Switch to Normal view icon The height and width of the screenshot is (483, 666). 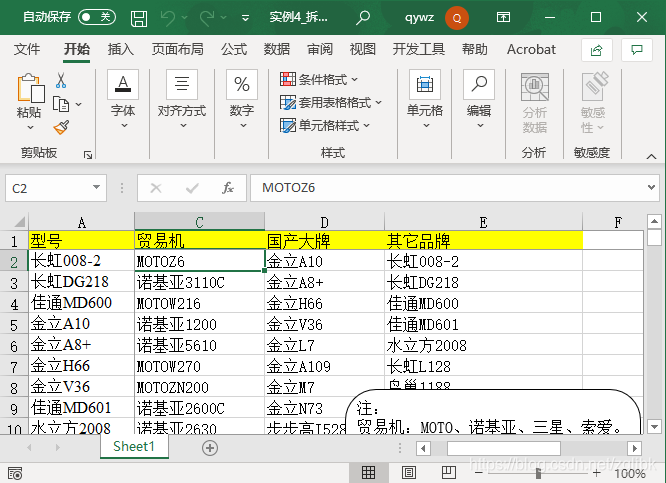(368, 472)
